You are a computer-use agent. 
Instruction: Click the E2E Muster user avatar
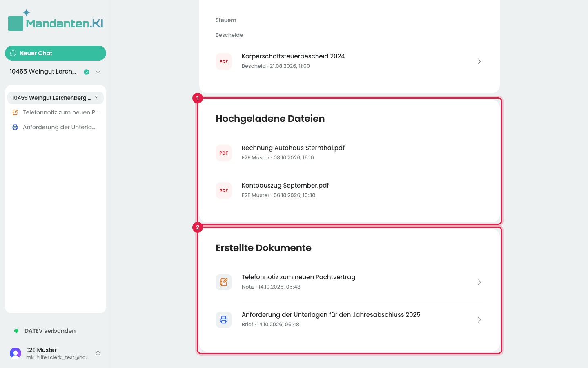click(x=16, y=353)
